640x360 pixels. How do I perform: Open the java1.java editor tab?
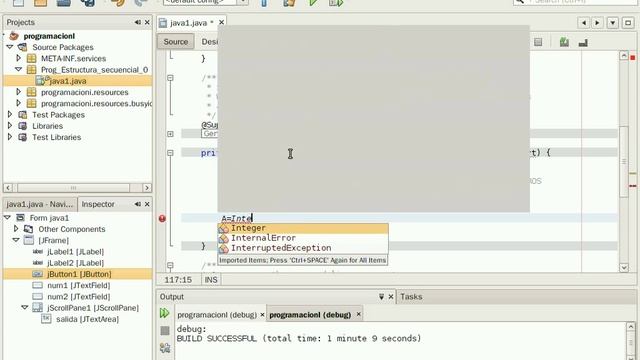coord(189,23)
